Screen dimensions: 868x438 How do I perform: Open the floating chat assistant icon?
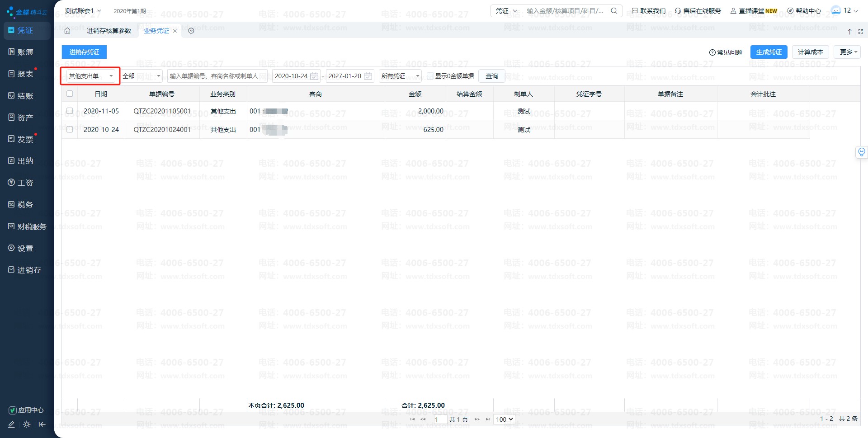[x=862, y=152]
